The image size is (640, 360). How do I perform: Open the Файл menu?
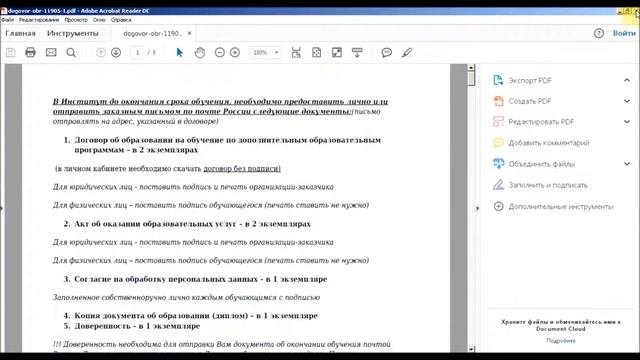pyautogui.click(x=8, y=20)
